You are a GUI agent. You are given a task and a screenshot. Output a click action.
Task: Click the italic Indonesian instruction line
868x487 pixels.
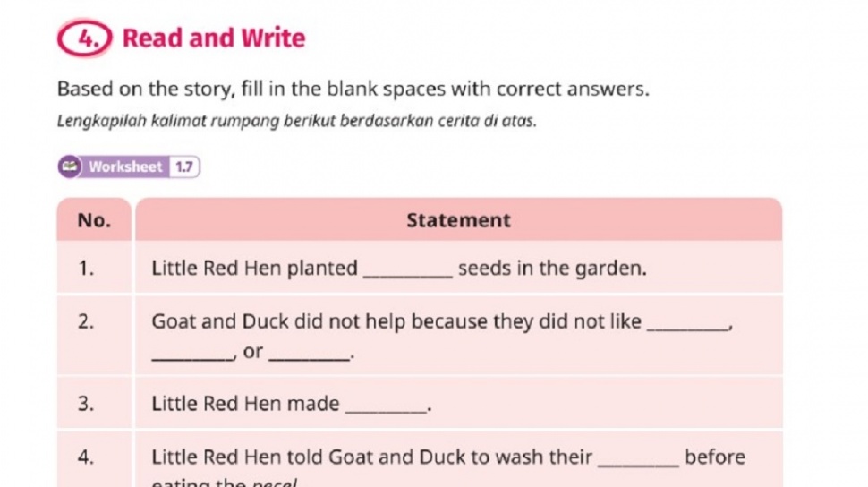pos(296,121)
